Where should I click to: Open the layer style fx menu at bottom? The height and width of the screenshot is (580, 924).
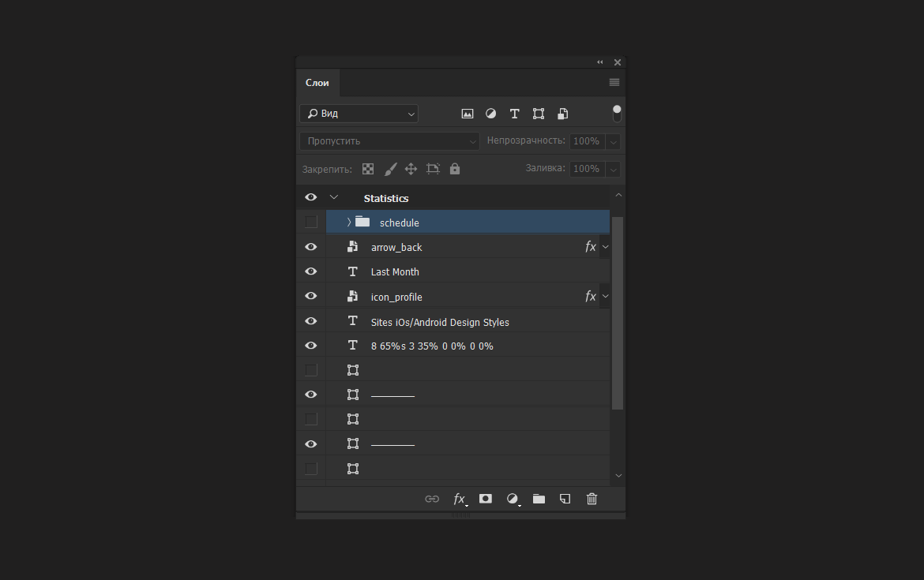point(460,499)
